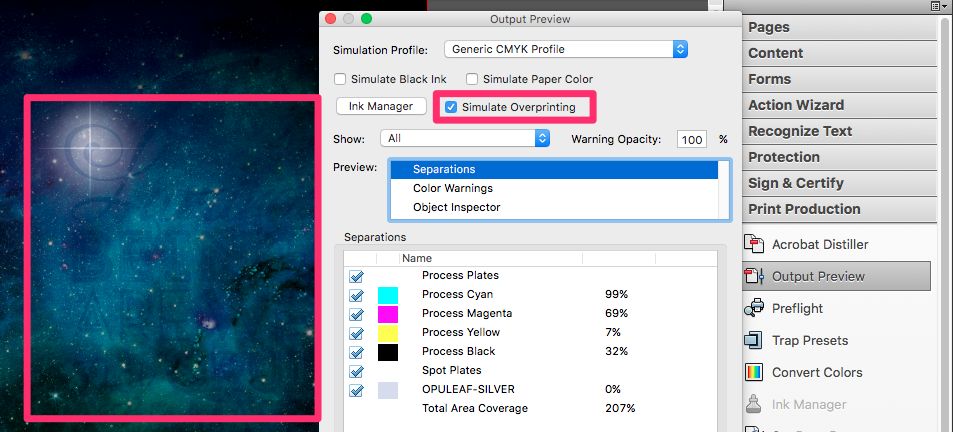This screenshot has height=432, width=953.
Task: Click the panel options icon at top right
Action: coord(938,6)
